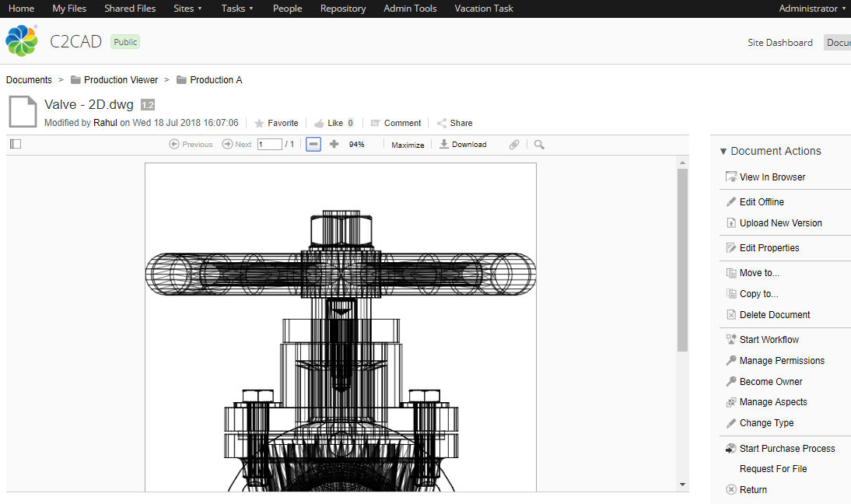Maximize the document preview
851x504 pixels.
coord(407,144)
